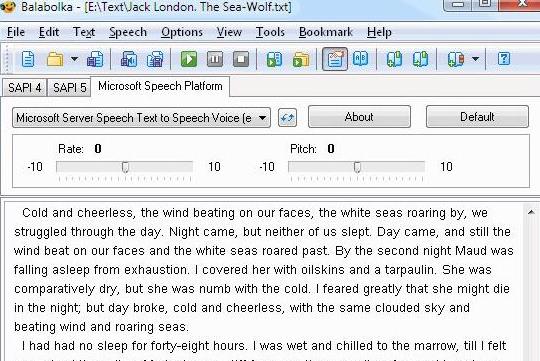Click the Split and convert to audio icon

[x=155, y=59]
